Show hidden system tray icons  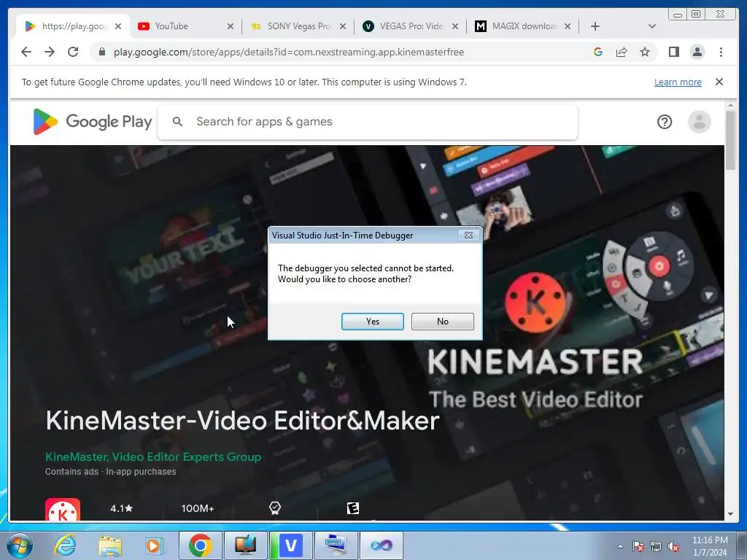pyautogui.click(x=620, y=546)
